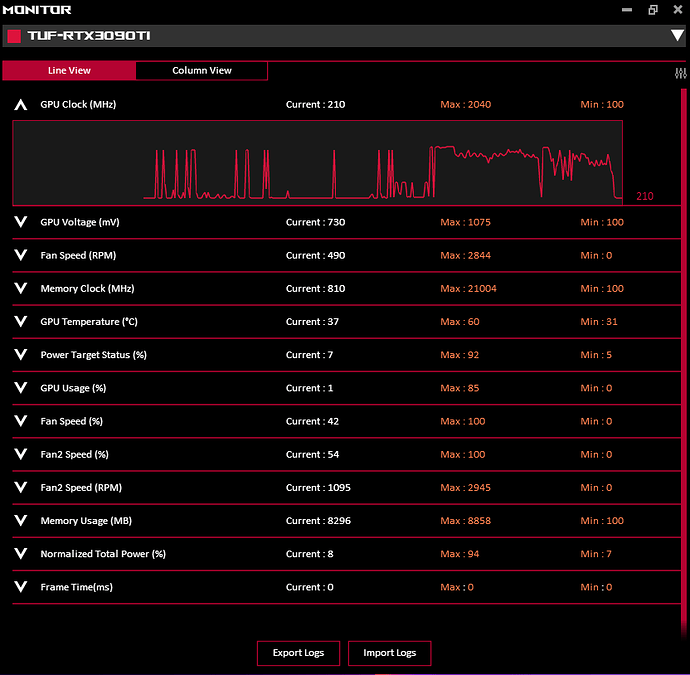Open the TUF-RTX3090TI device dropdown arrow
Viewport: 690px width, 675px height.
coord(677,36)
